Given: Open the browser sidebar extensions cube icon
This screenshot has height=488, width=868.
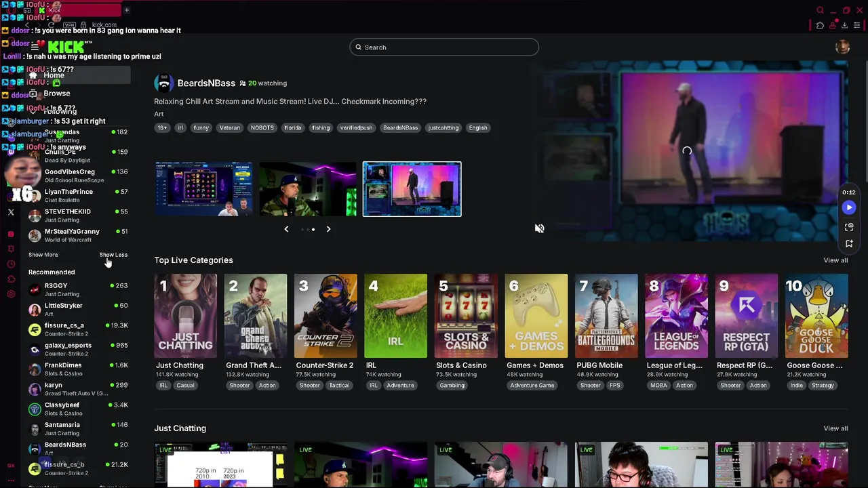Looking at the screenshot, I should (x=11, y=279).
